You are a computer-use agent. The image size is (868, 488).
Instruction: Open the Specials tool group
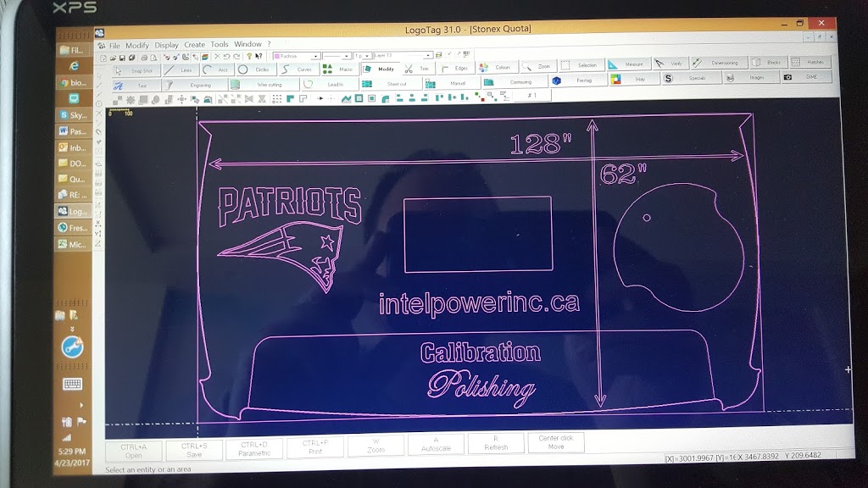(x=692, y=78)
